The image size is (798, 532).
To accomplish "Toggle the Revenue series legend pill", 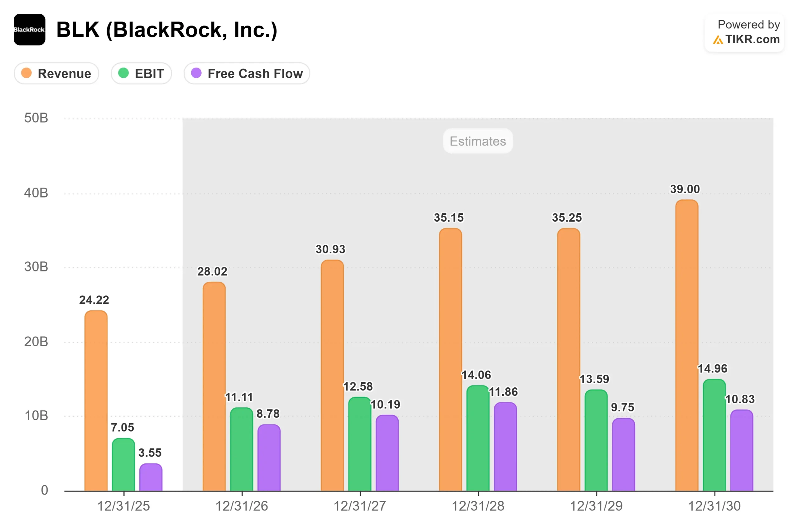I will [x=56, y=73].
